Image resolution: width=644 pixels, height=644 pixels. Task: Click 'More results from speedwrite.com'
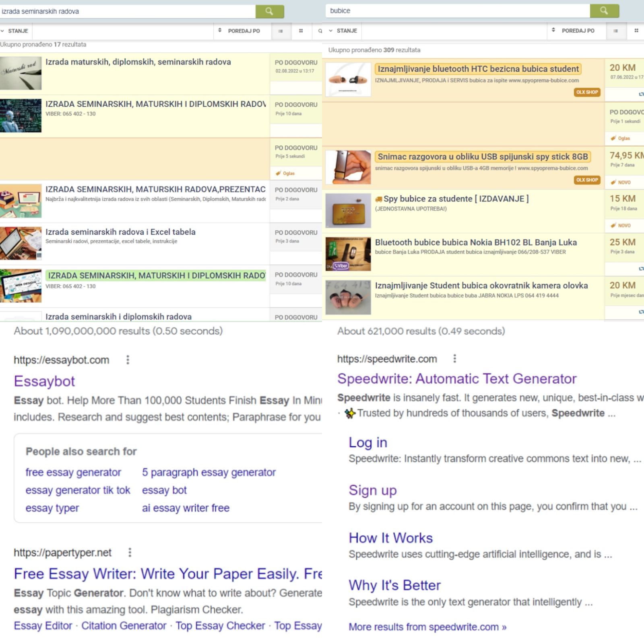click(x=427, y=627)
